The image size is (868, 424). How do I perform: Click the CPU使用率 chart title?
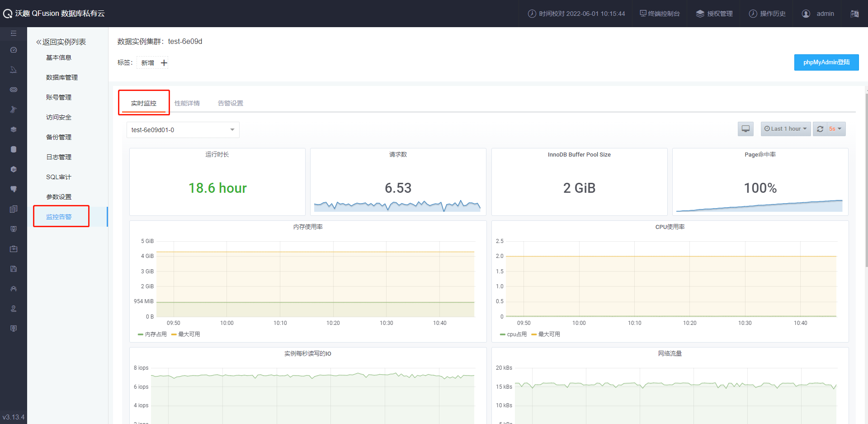[x=670, y=227]
